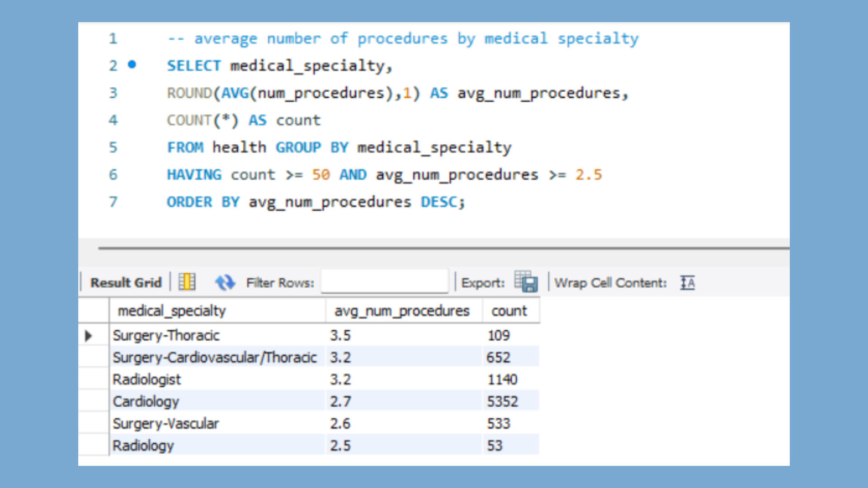The image size is (868, 488).
Task: Click inside the Filter Rows field
Action: click(x=384, y=282)
